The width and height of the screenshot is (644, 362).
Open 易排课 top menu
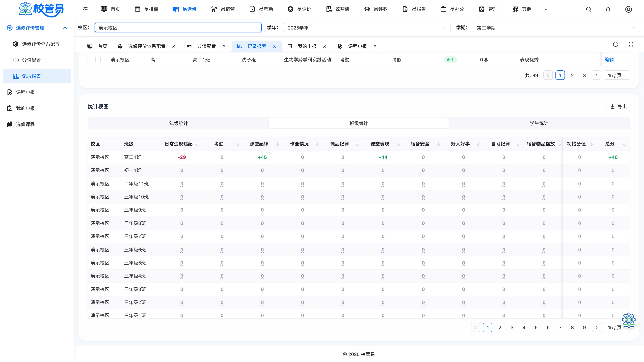coord(147,9)
